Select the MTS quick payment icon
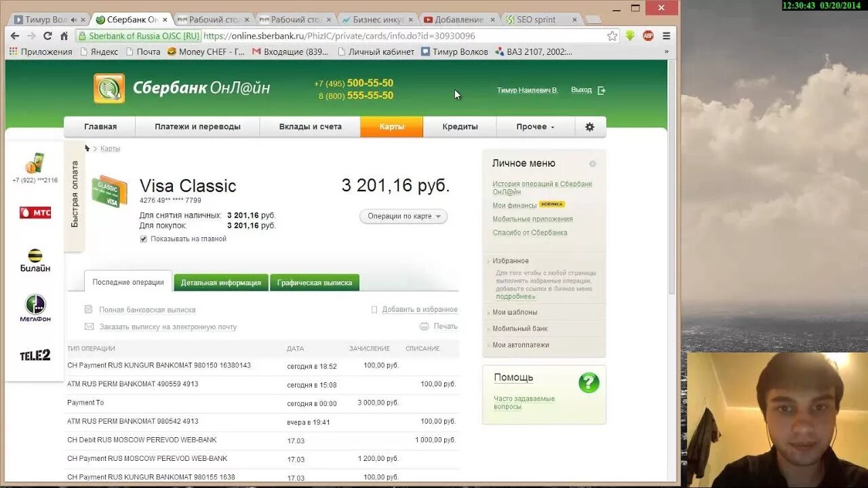 35,213
